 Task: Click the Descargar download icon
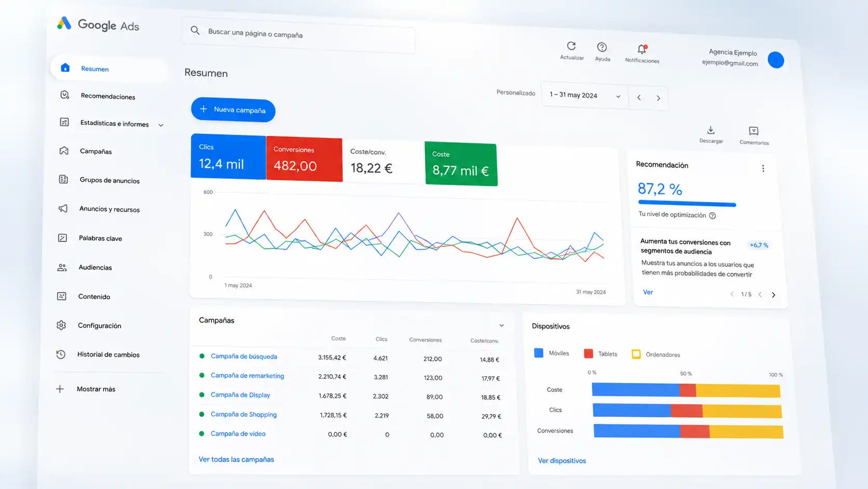pos(711,130)
